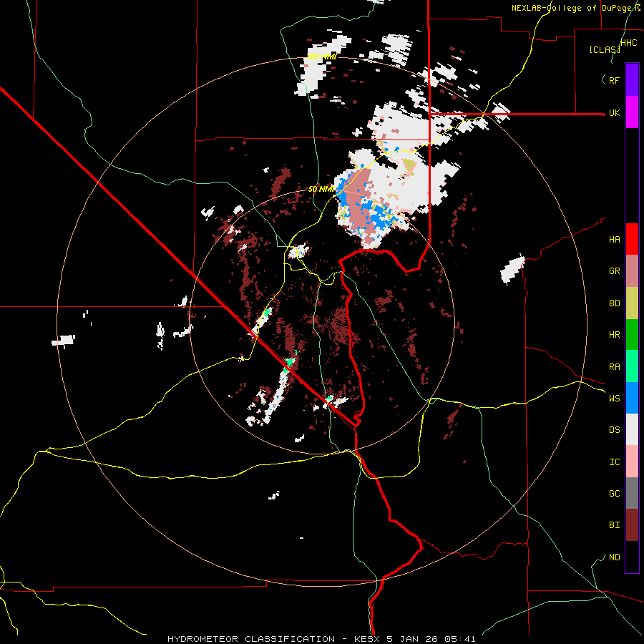Pick the mint-green RA legend swatch

[x=632, y=366]
